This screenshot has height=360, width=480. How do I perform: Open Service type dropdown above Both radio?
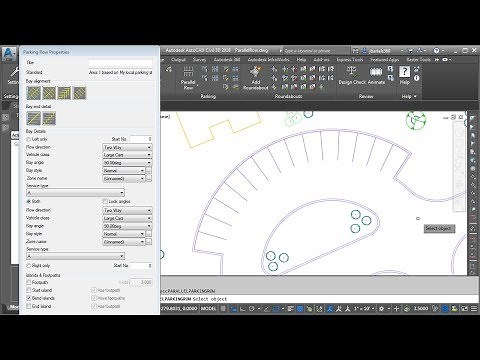(x=75, y=193)
